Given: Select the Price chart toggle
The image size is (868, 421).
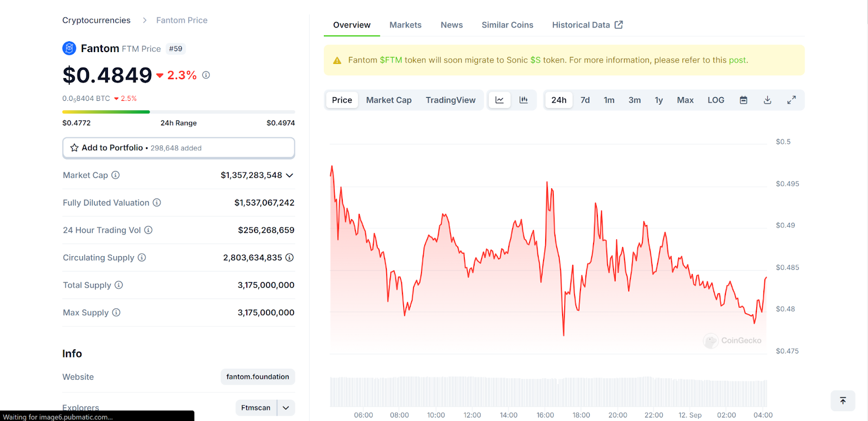Looking at the screenshot, I should click(342, 100).
